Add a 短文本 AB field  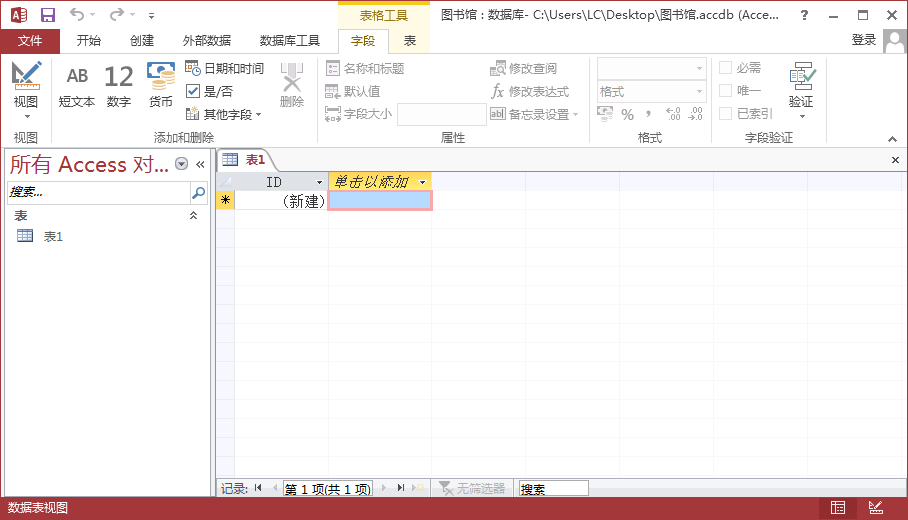click(76, 86)
